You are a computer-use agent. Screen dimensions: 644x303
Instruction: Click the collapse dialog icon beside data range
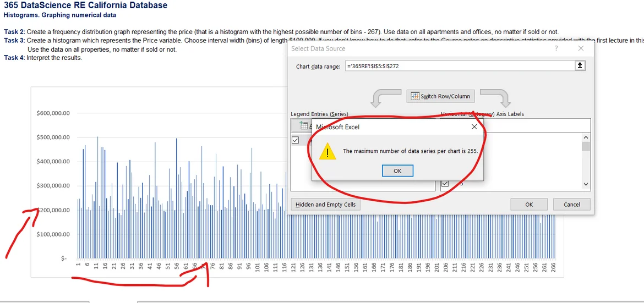[579, 66]
